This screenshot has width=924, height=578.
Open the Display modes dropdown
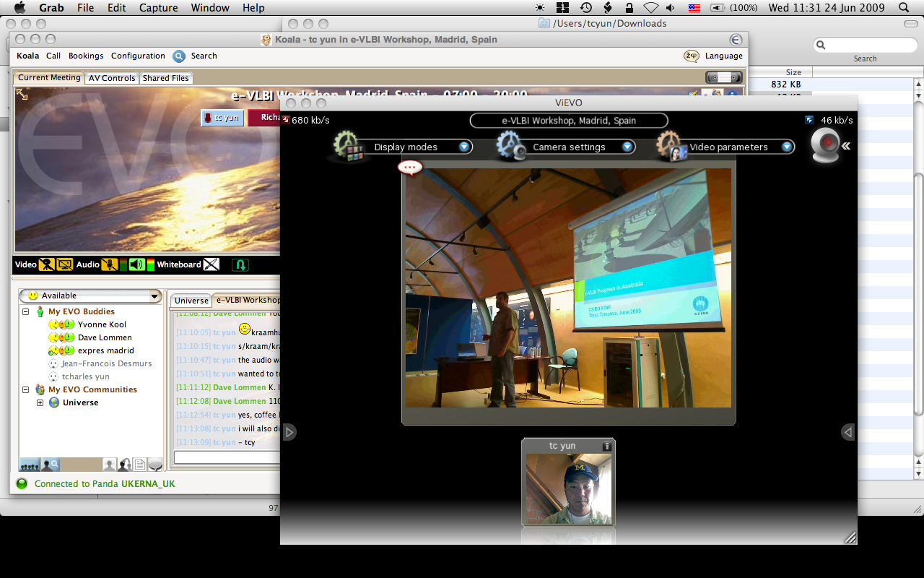tap(464, 147)
